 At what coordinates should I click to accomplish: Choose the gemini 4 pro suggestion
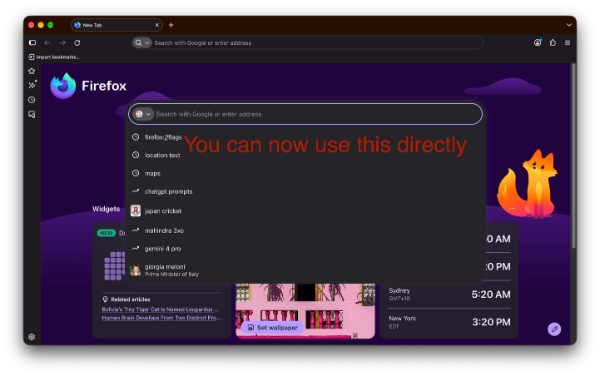[x=305, y=249]
